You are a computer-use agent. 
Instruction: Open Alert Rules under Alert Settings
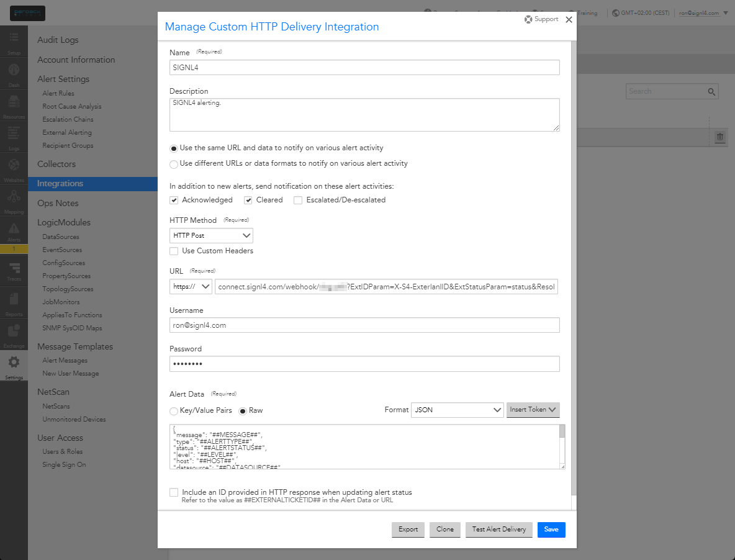pyautogui.click(x=58, y=93)
